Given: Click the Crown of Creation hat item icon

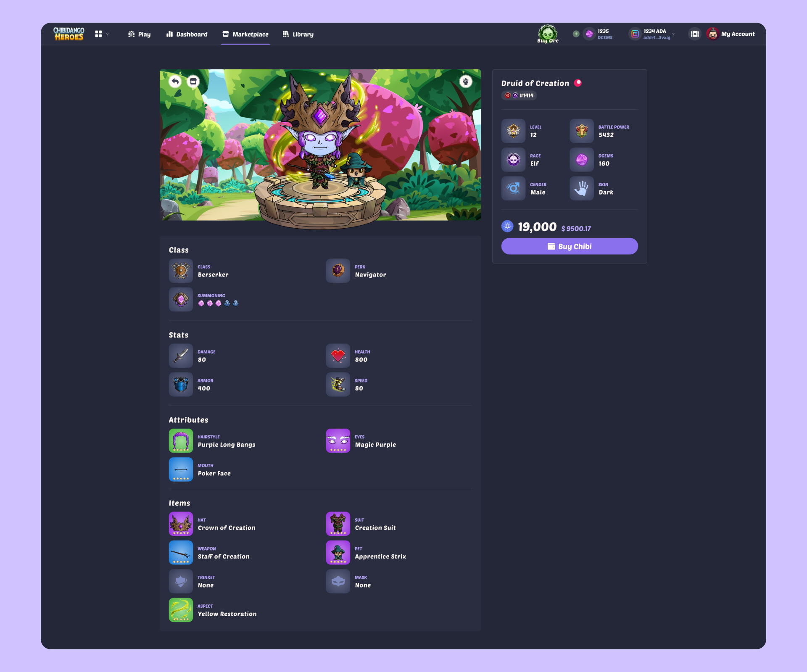Looking at the screenshot, I should coord(181,524).
